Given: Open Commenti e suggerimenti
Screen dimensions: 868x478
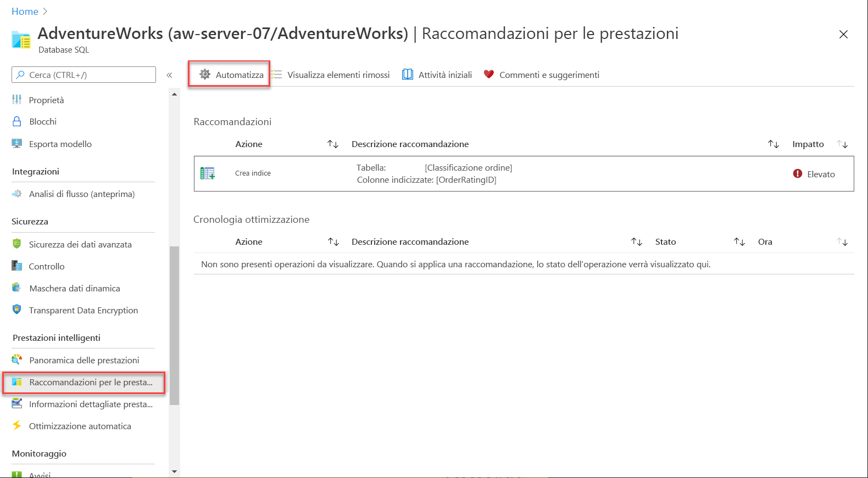Looking at the screenshot, I should coord(542,75).
